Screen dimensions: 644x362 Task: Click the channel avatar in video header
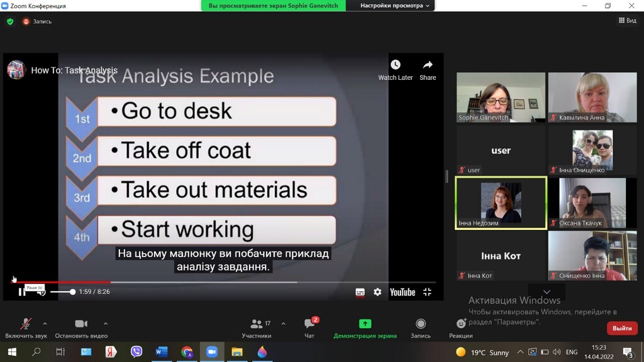[x=16, y=70]
